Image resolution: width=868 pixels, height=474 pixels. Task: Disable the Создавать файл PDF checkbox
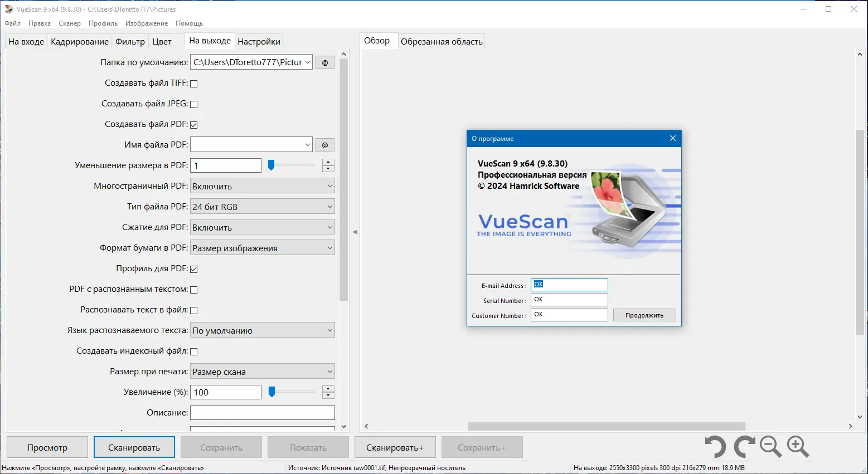[x=193, y=124]
